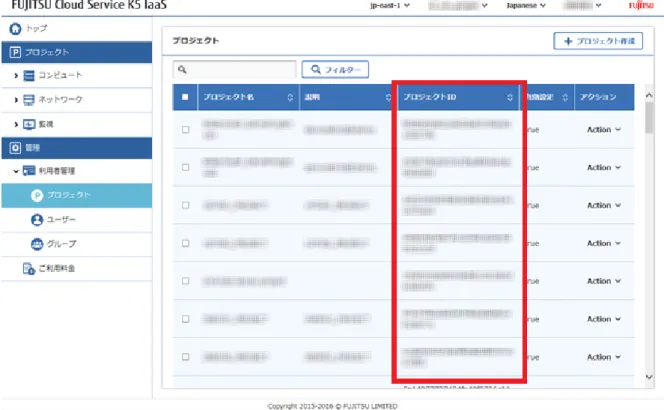This screenshot has height=410, width=664.
Task: Check the fifth project row checkbox
Action: coord(185,281)
